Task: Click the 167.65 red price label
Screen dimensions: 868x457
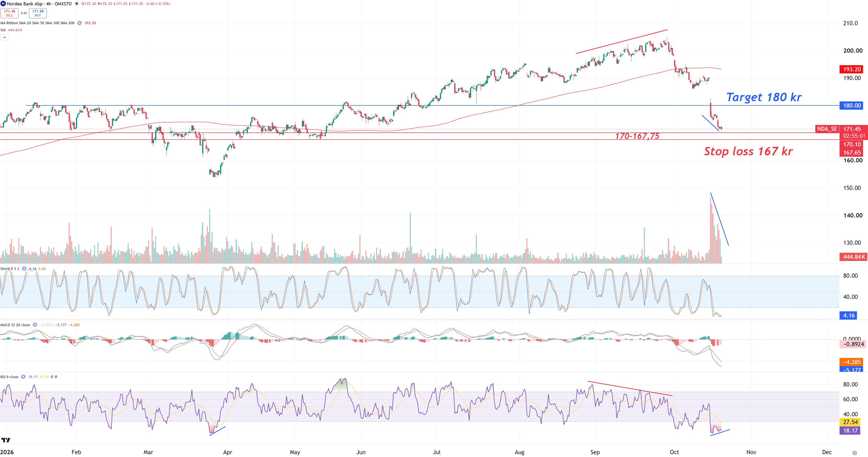Action: coord(852,152)
